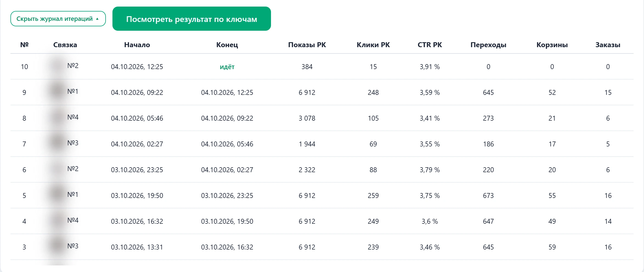The width and height of the screenshot is (644, 272).
Task: Click the small triangle arrow in the journal toggle
Action: 97,19
